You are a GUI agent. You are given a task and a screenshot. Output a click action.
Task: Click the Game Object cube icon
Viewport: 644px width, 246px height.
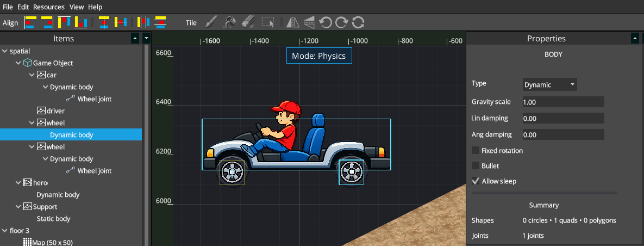28,63
